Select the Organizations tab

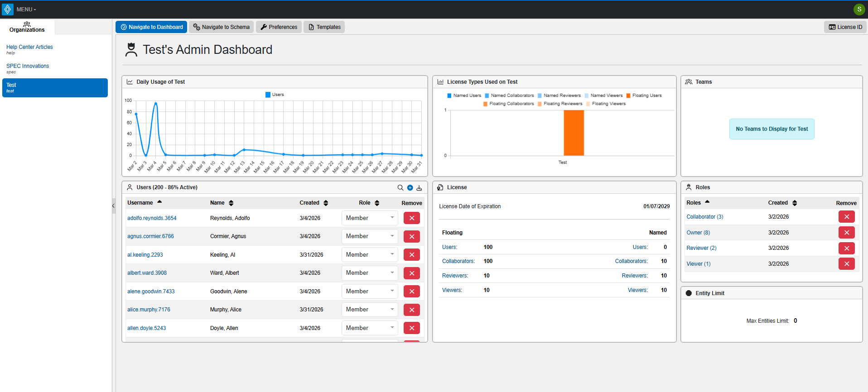click(27, 27)
